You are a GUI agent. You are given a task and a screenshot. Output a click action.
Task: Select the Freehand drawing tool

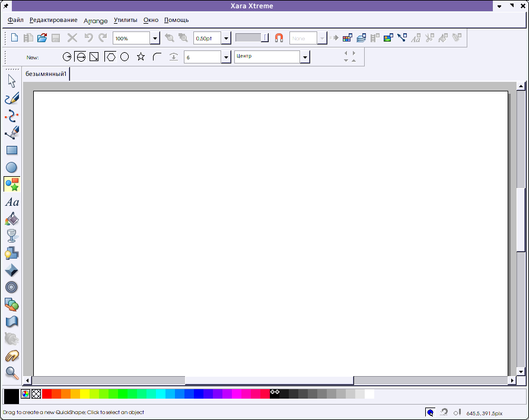(x=12, y=98)
